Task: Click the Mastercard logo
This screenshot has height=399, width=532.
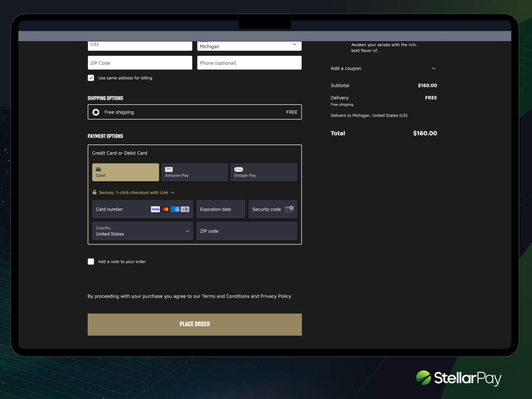Action: 165,209
